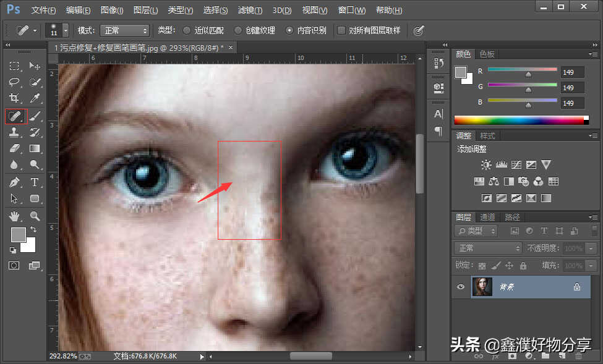
Task: Open the 图像 menu
Action: click(x=112, y=11)
